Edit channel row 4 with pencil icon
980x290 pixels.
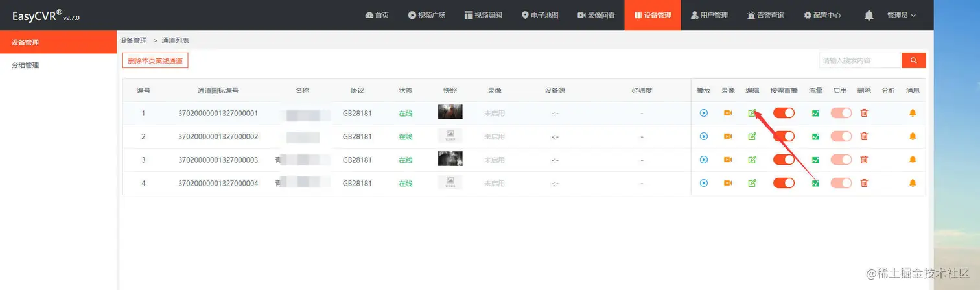(752, 183)
